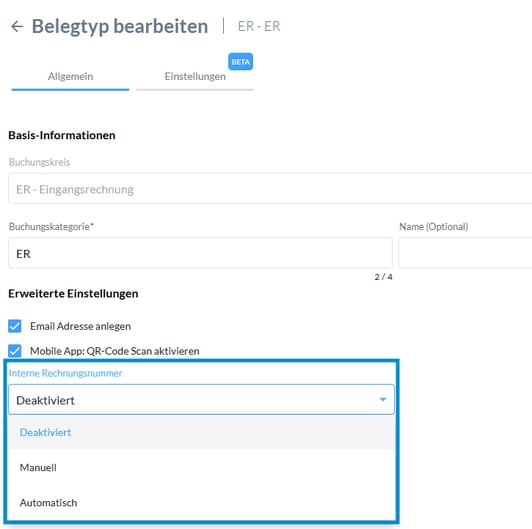Click the dropdown caret in Interne Rechnungsnummer
Viewport: 532px width, 529px height.
pos(383,399)
